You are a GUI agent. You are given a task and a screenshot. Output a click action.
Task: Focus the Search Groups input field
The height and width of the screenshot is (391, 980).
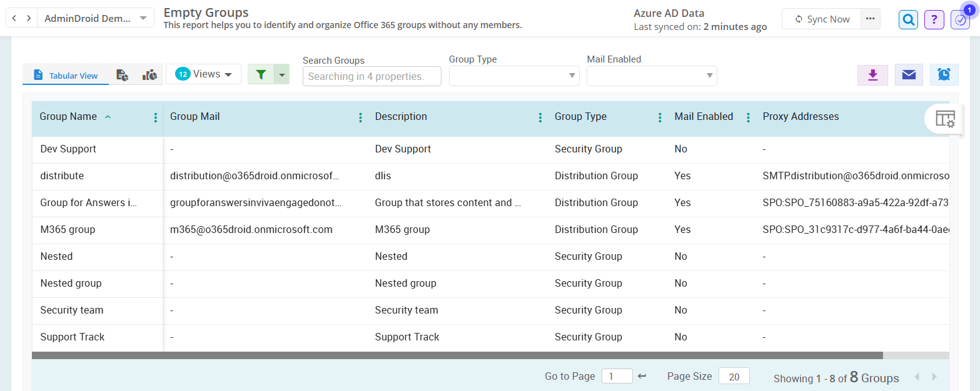[x=371, y=76]
